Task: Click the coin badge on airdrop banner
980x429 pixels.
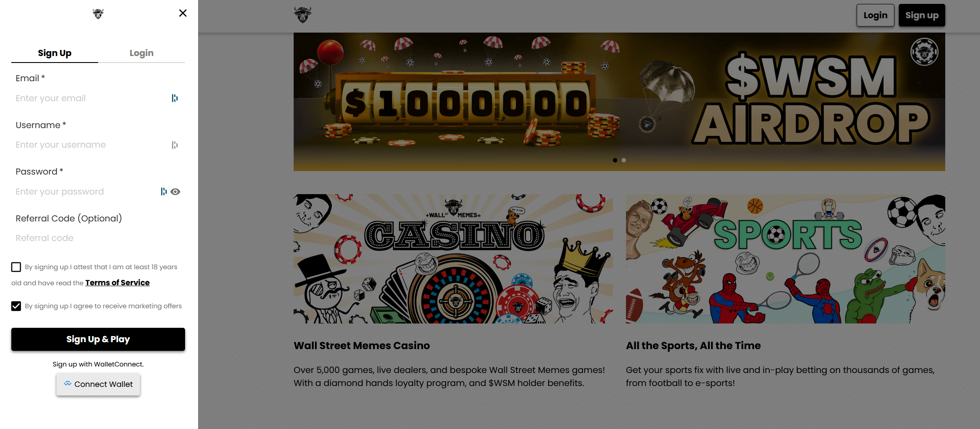Action: coord(924,52)
